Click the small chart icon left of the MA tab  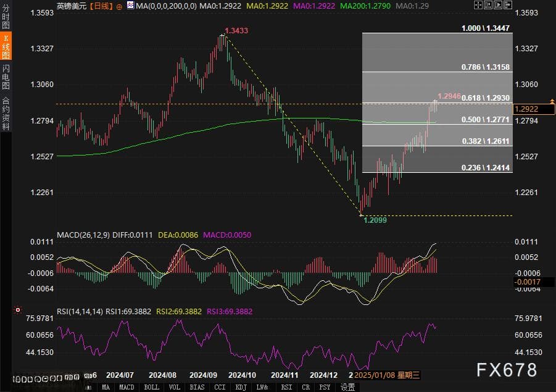click(x=89, y=387)
